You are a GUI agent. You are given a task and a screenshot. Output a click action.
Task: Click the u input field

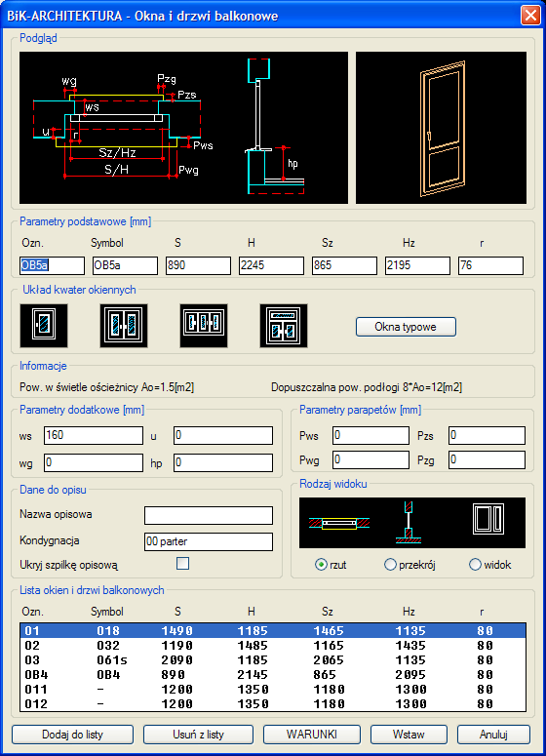click(223, 435)
